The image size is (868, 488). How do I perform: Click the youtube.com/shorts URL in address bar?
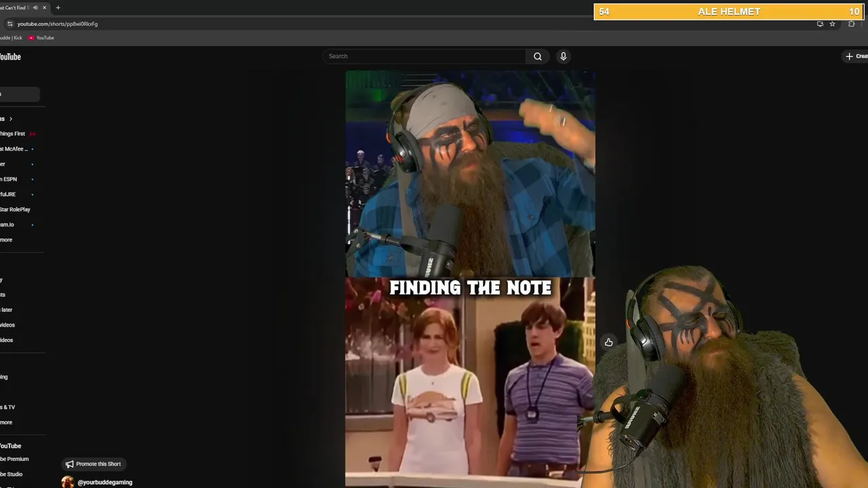[x=58, y=24]
